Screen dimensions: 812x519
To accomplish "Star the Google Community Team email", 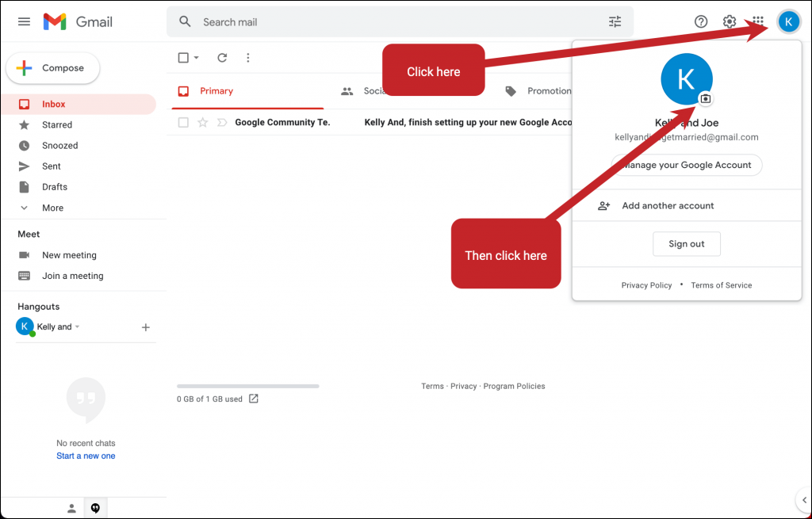I will pyautogui.click(x=202, y=122).
